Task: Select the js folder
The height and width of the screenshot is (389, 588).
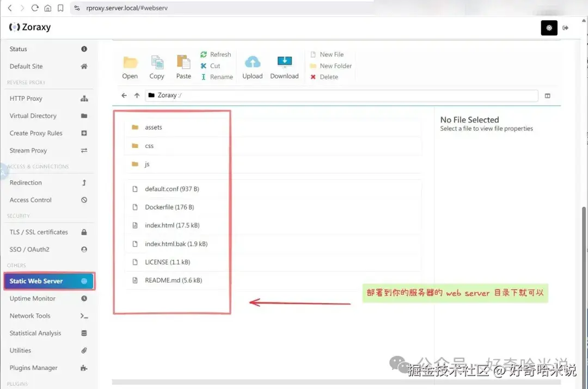Action: pos(273,164)
